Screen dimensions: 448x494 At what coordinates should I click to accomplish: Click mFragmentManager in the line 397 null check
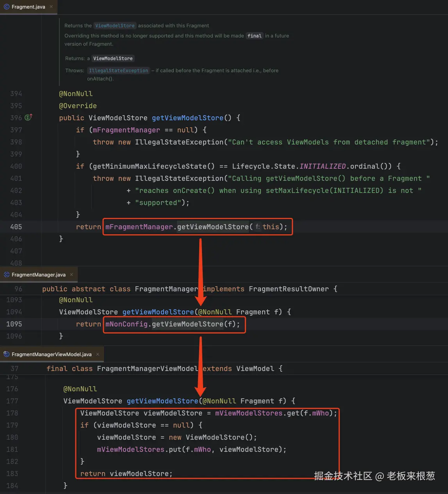pos(126,130)
